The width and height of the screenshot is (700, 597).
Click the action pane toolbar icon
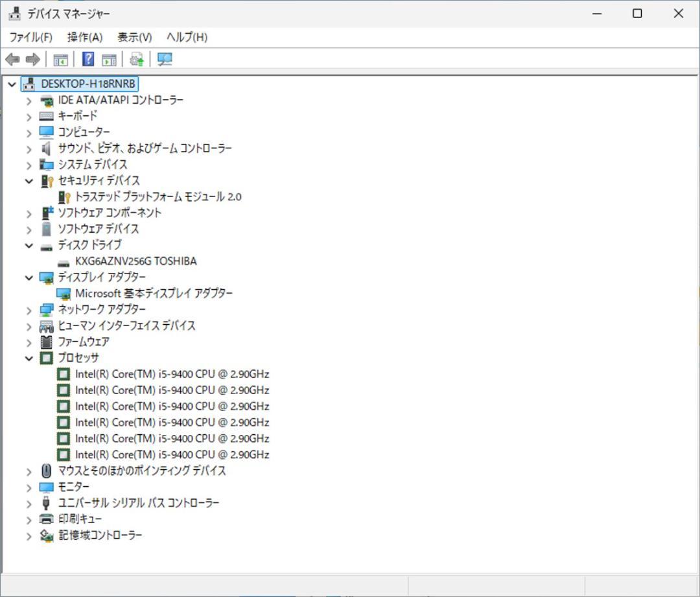[109, 59]
